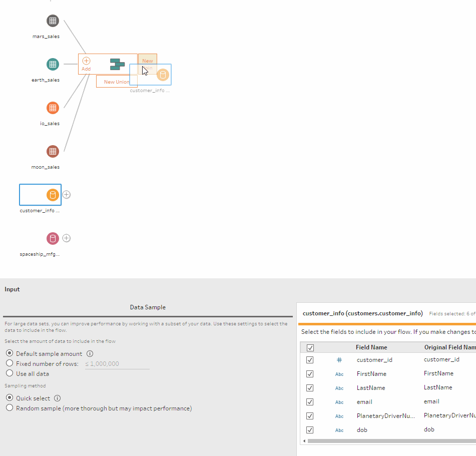This screenshot has width=476, height=456.
Task: Select the moon_sales table icon
Action: (53, 151)
